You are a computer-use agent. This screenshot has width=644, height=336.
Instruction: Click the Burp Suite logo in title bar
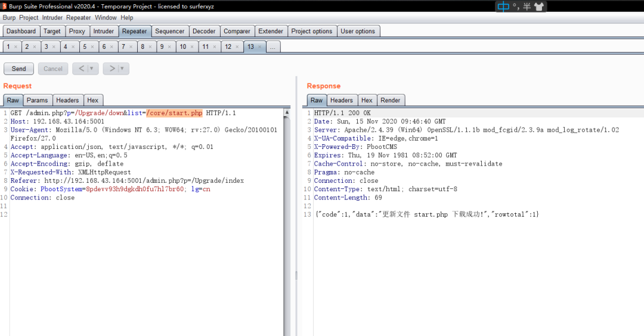pyautogui.click(x=4, y=6)
